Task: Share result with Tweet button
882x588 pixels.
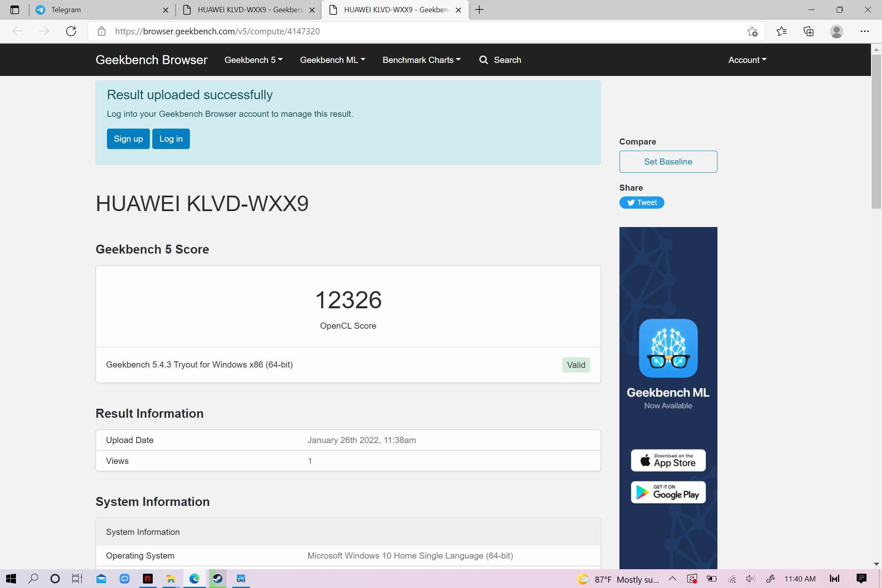Action: point(642,203)
